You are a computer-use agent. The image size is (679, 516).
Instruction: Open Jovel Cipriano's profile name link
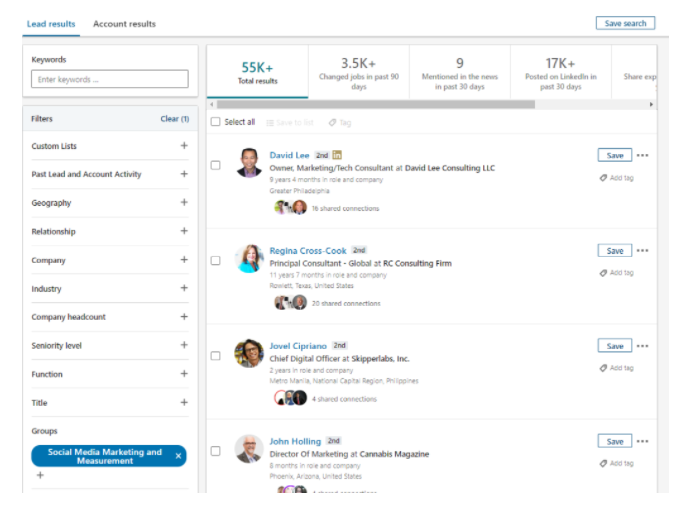(x=298, y=346)
